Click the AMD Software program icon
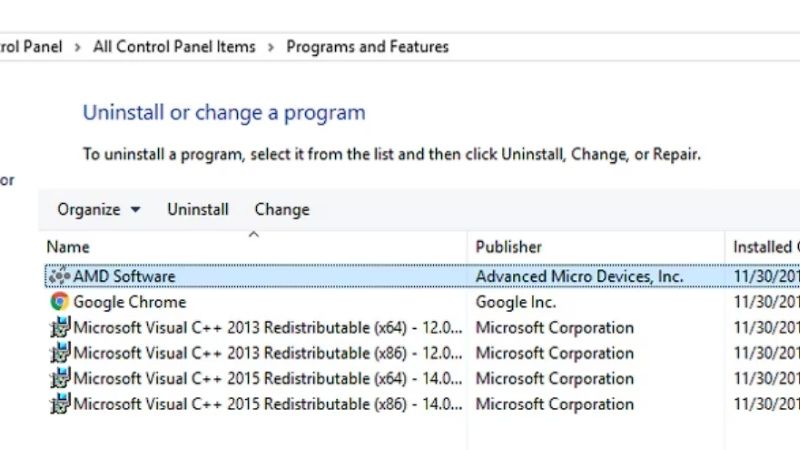 (59, 276)
